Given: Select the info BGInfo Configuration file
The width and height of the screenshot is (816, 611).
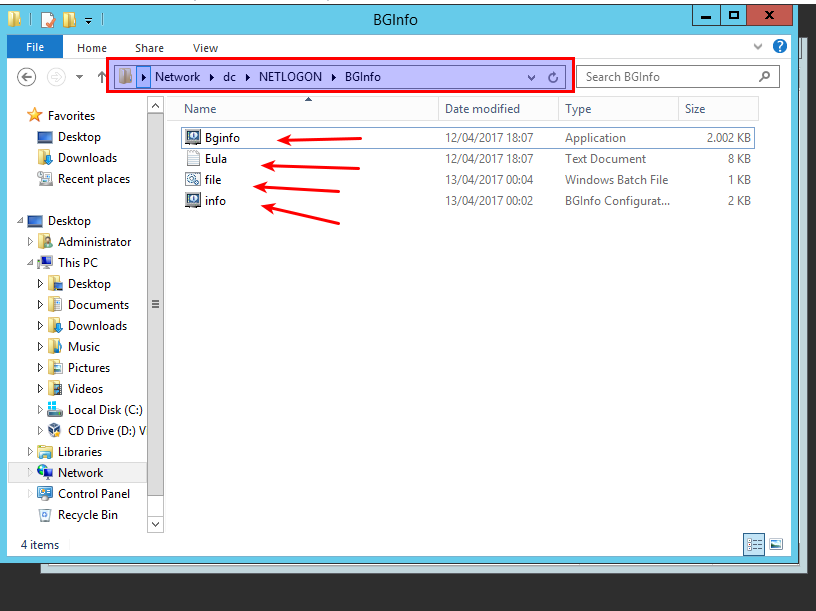Looking at the screenshot, I should pos(216,200).
